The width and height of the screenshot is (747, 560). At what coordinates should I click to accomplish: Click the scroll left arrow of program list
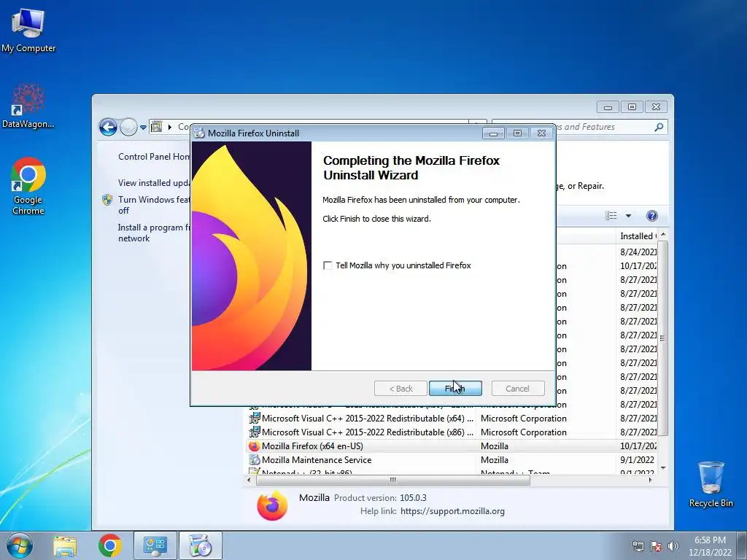(x=249, y=480)
